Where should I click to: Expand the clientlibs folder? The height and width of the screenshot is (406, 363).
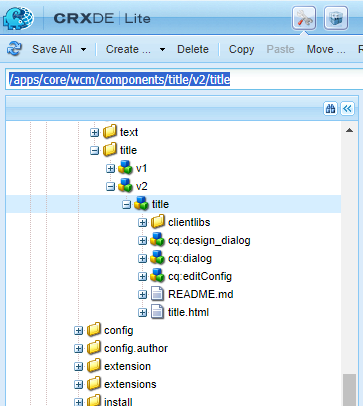click(143, 223)
